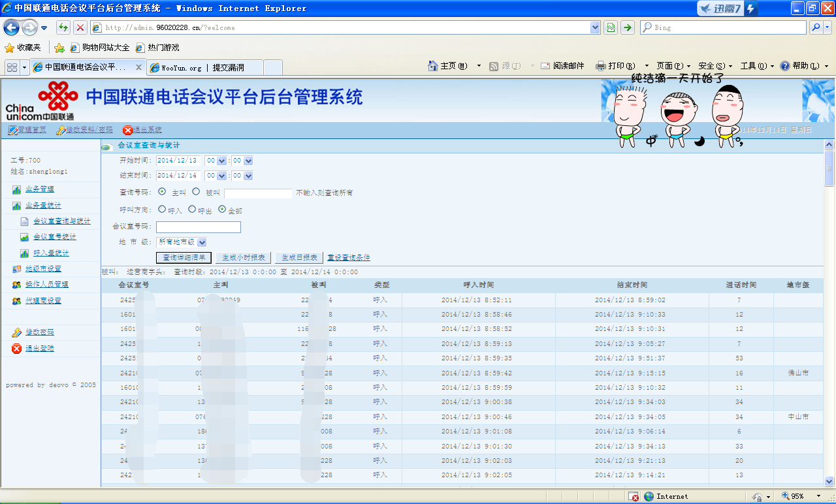This screenshot has width=836, height=504.
Task: Click the 业务量统计 sidebar link
Action: point(43,206)
